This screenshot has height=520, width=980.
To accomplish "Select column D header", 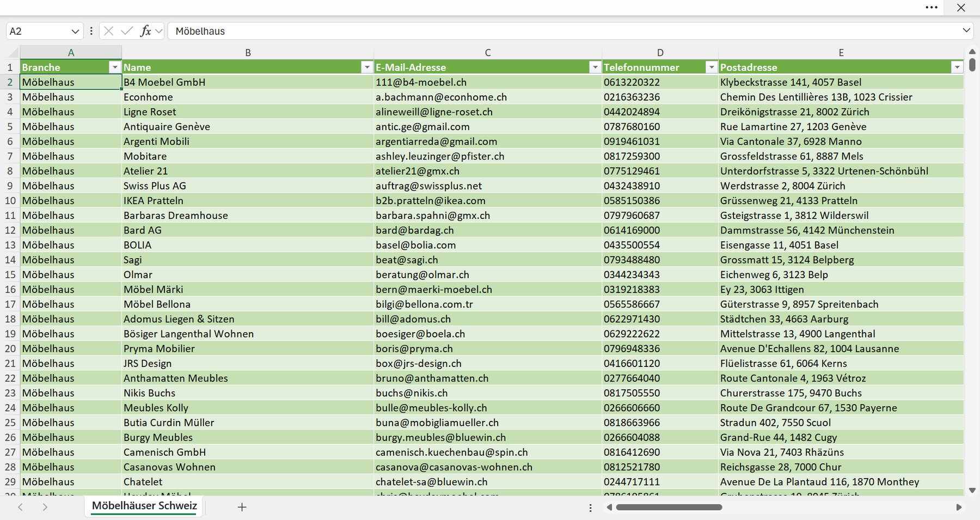I will coord(660,52).
